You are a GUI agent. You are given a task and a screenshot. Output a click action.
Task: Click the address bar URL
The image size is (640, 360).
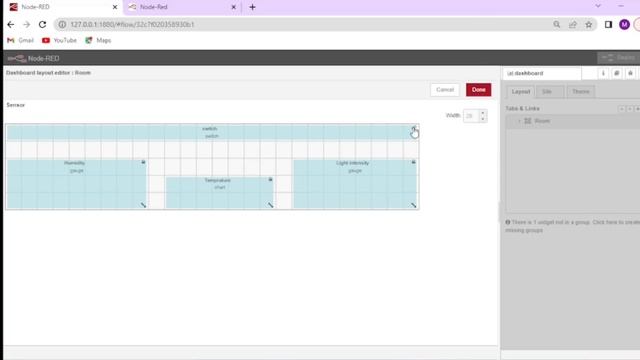(x=132, y=24)
